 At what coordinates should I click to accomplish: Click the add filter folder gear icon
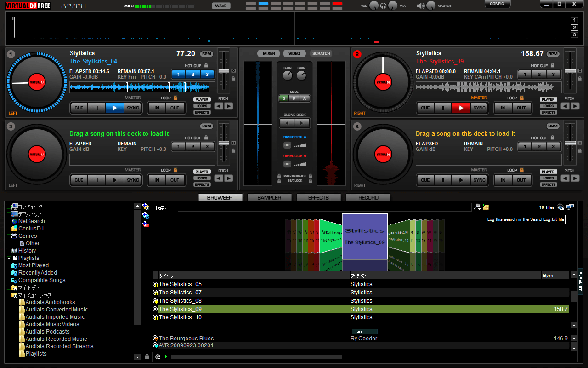coord(146,215)
